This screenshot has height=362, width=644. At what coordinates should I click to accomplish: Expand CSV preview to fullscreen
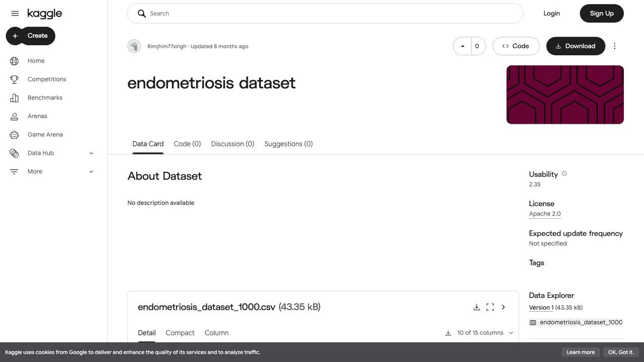click(x=490, y=307)
